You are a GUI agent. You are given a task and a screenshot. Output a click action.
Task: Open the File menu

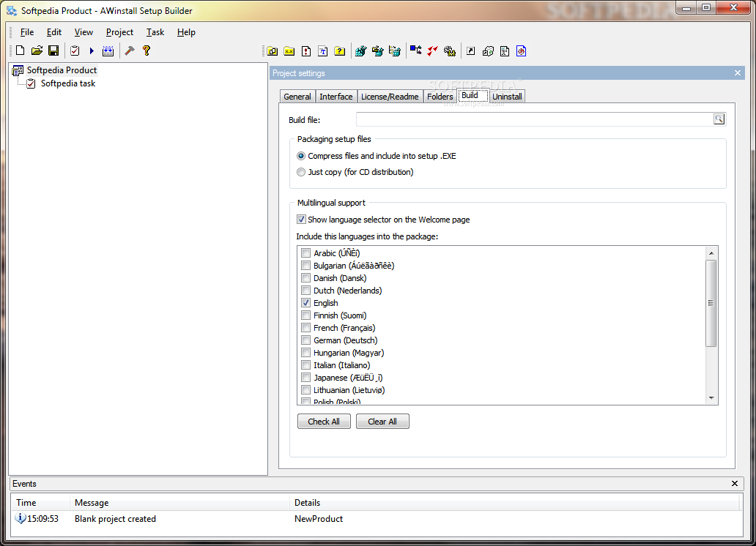tap(27, 32)
